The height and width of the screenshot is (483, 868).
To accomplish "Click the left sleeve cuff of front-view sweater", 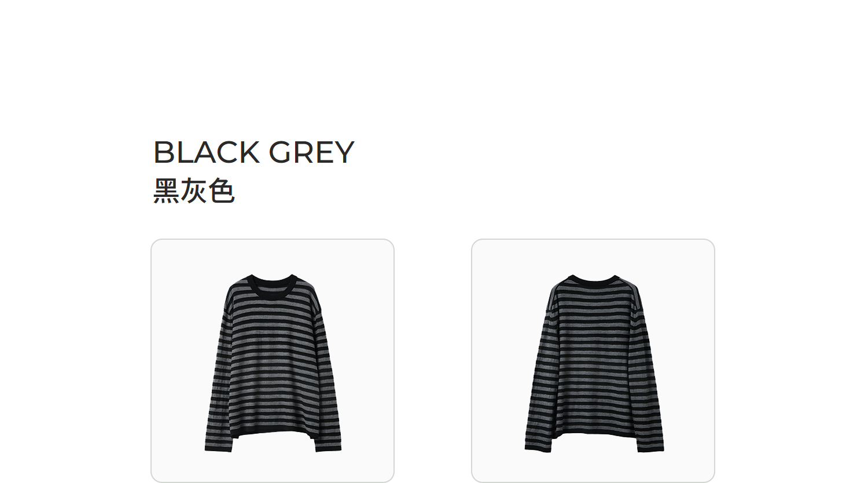I will click(x=218, y=448).
